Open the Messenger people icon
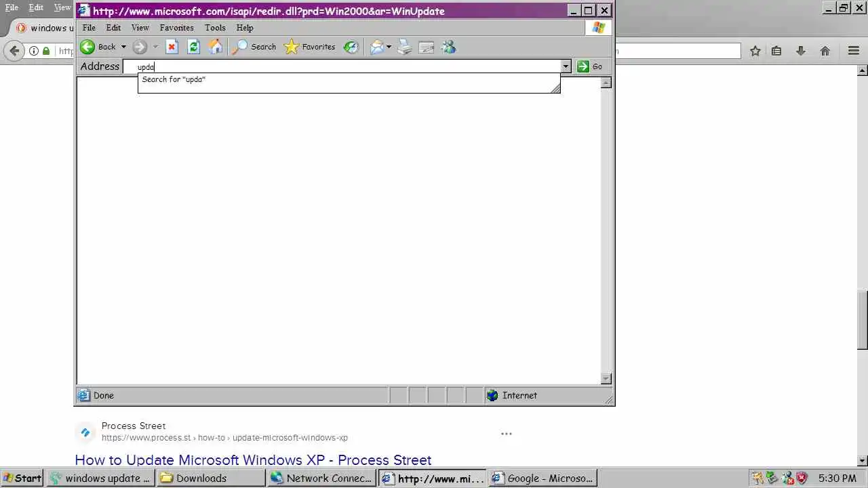Viewport: 868px width, 488px height. (x=448, y=47)
